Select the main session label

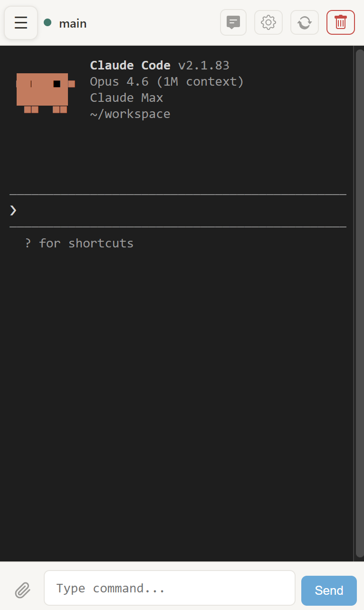coord(73,23)
